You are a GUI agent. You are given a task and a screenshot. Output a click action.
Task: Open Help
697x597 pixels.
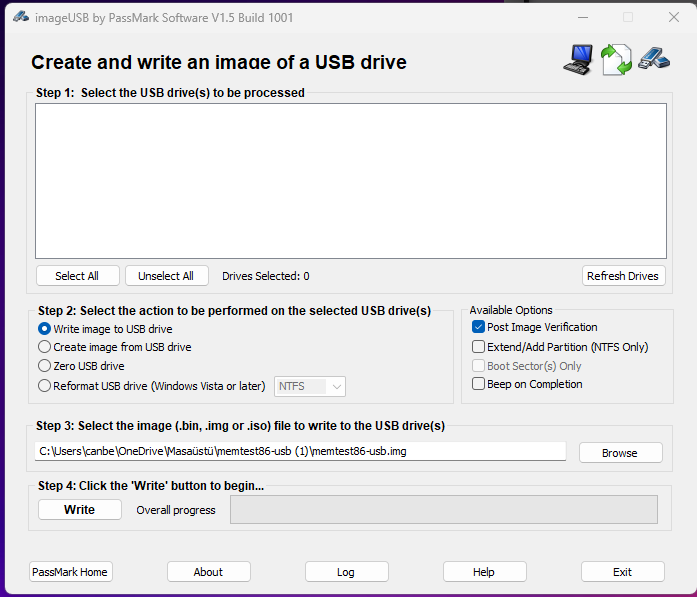click(485, 572)
